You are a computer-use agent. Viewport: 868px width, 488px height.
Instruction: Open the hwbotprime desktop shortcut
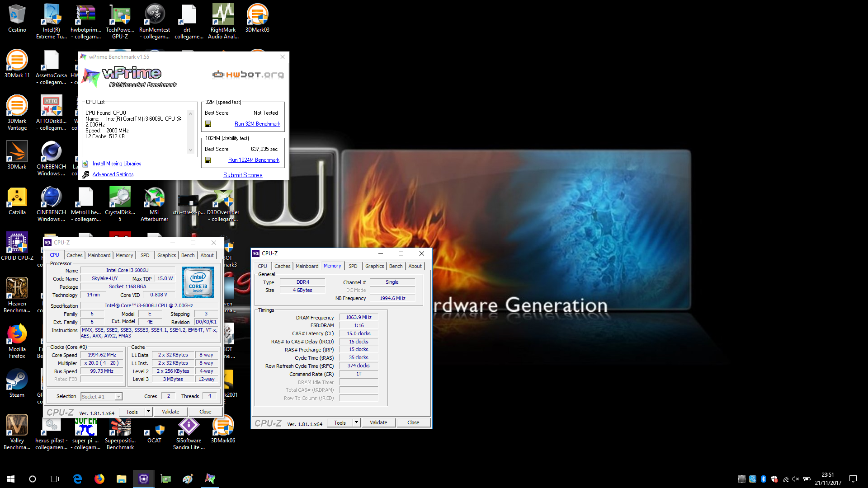click(x=85, y=21)
